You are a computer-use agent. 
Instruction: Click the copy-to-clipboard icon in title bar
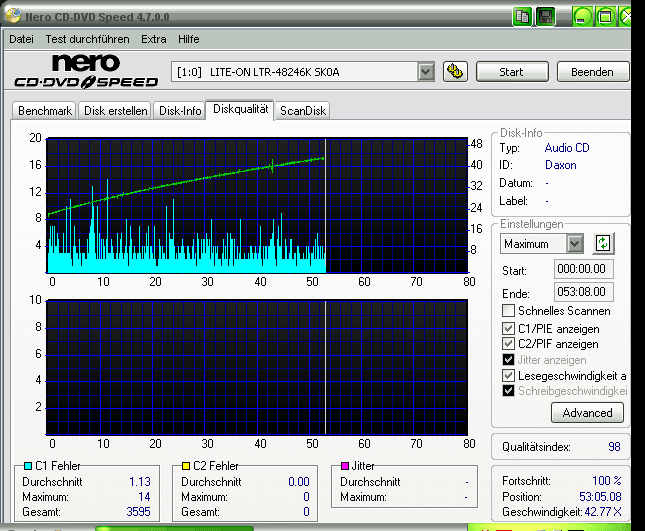pyautogui.click(x=522, y=17)
